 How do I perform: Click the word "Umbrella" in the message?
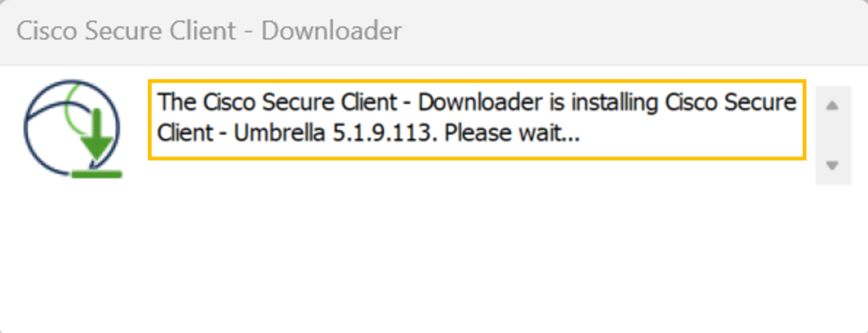pyautogui.click(x=279, y=133)
